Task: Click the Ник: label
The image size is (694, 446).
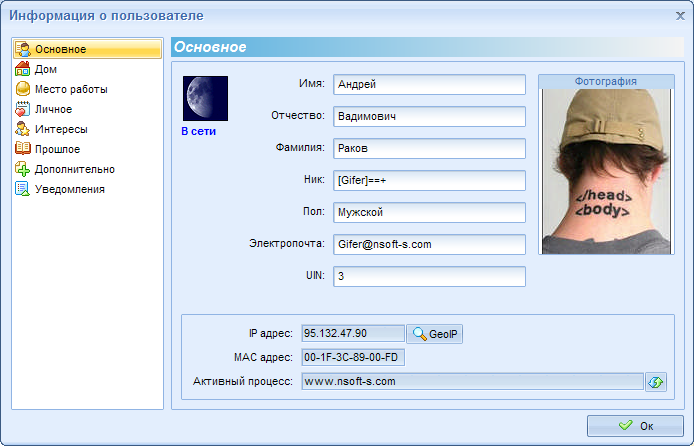Action: [314, 179]
